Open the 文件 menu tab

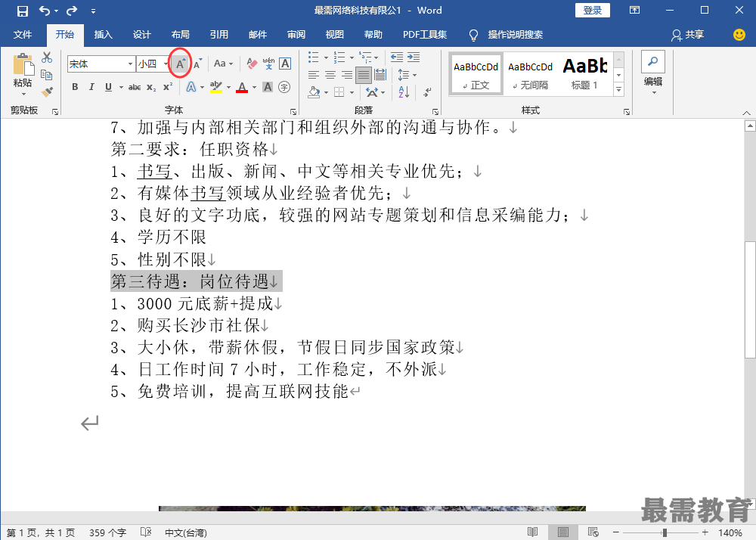coord(23,35)
